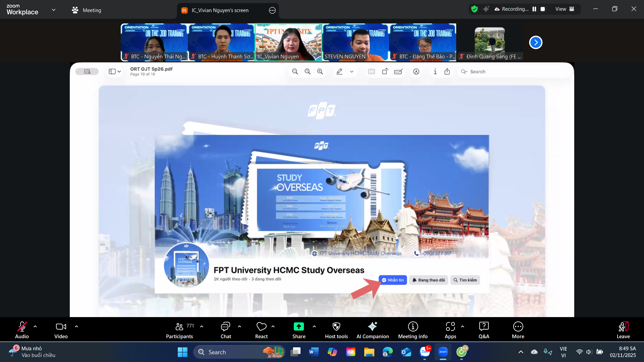Expand audio options arrow next to Audio
644x362 pixels.
35,326
